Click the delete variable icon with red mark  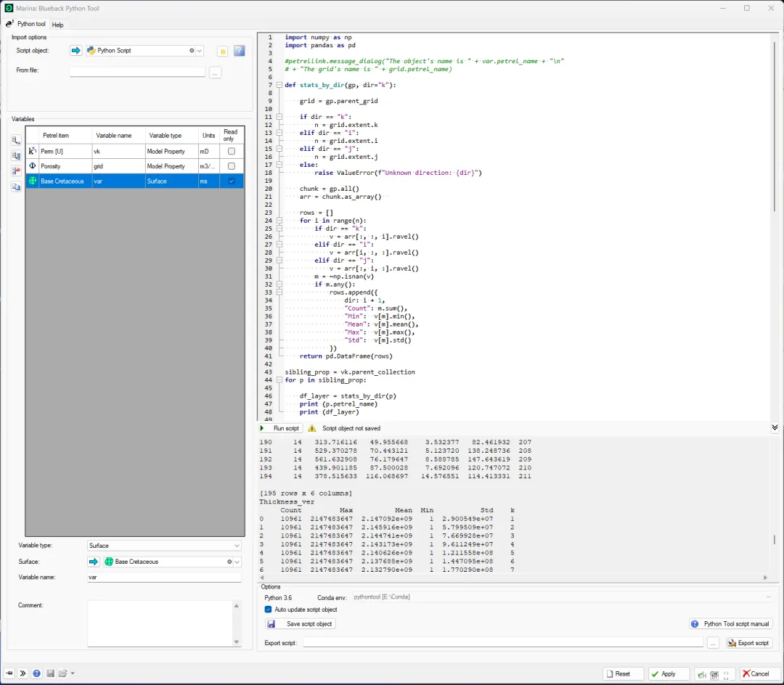click(16, 171)
